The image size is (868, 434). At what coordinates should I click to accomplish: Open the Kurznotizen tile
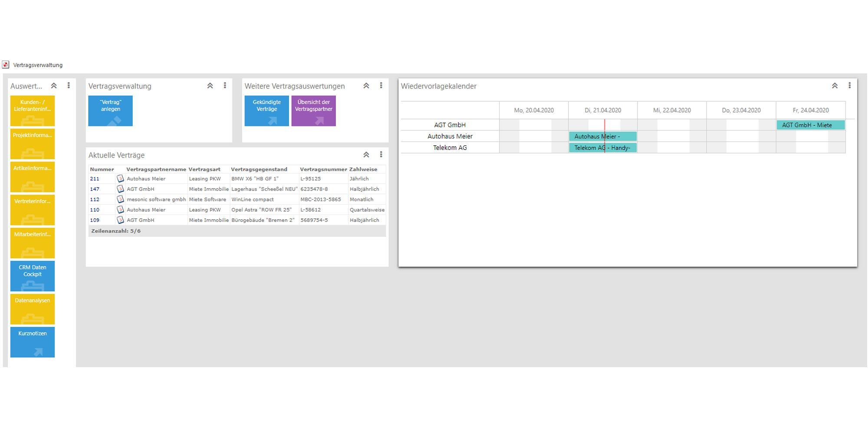[x=33, y=342]
